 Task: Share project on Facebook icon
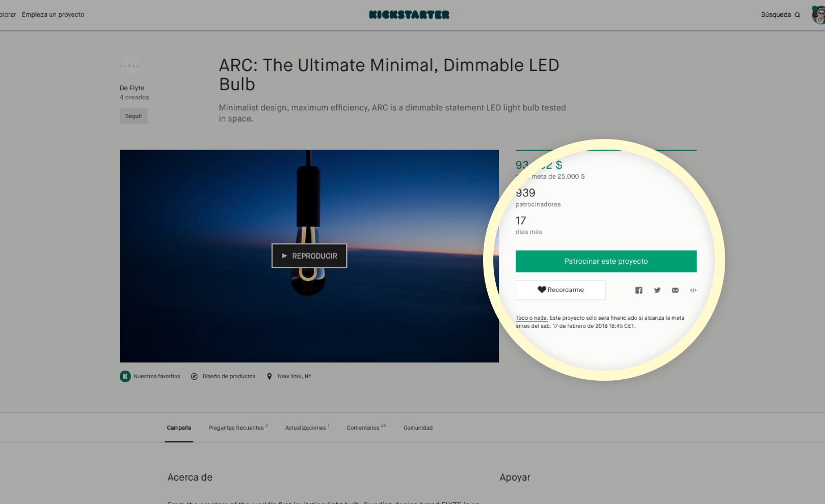pos(638,290)
